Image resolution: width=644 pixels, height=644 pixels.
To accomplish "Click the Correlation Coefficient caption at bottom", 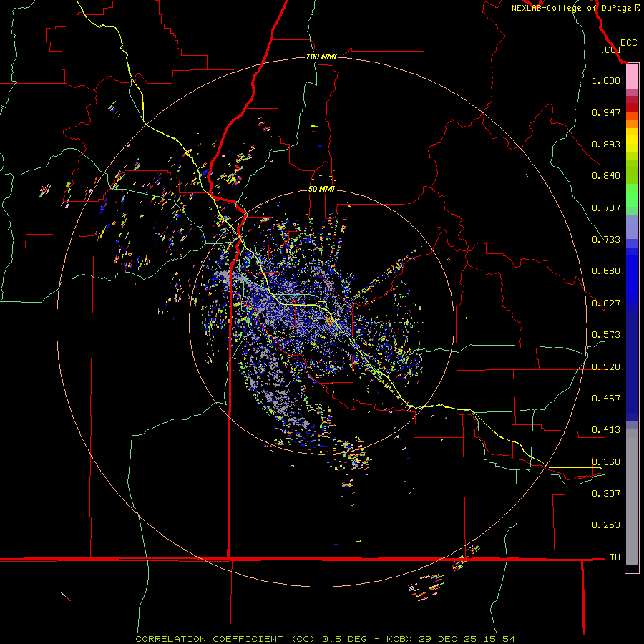I will coord(325,639).
